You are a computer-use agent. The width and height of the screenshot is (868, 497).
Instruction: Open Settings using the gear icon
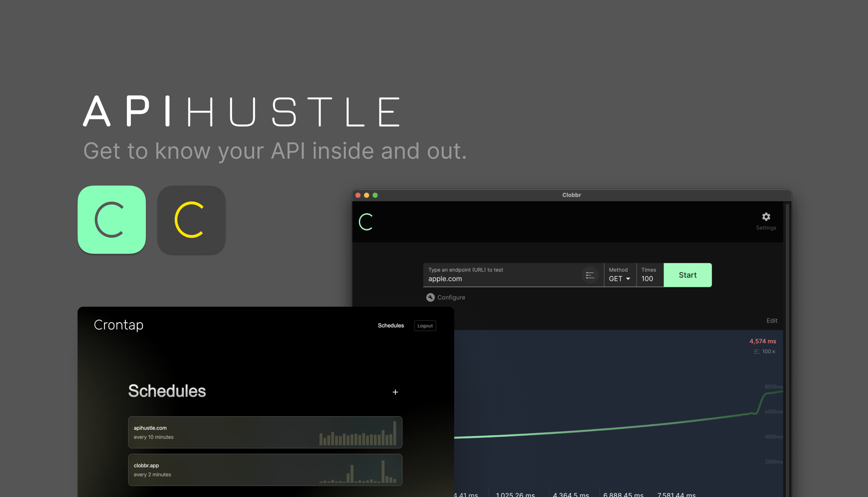coord(766,217)
